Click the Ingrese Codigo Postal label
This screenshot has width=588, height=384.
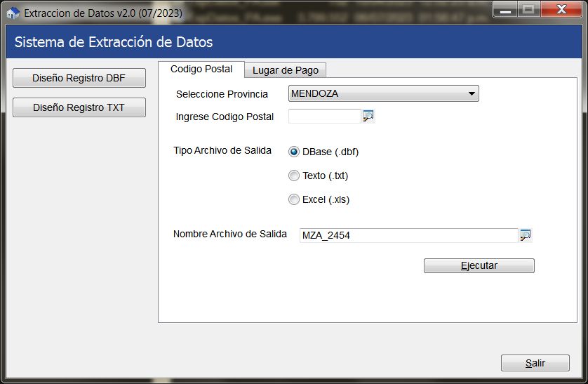pyautogui.click(x=225, y=117)
